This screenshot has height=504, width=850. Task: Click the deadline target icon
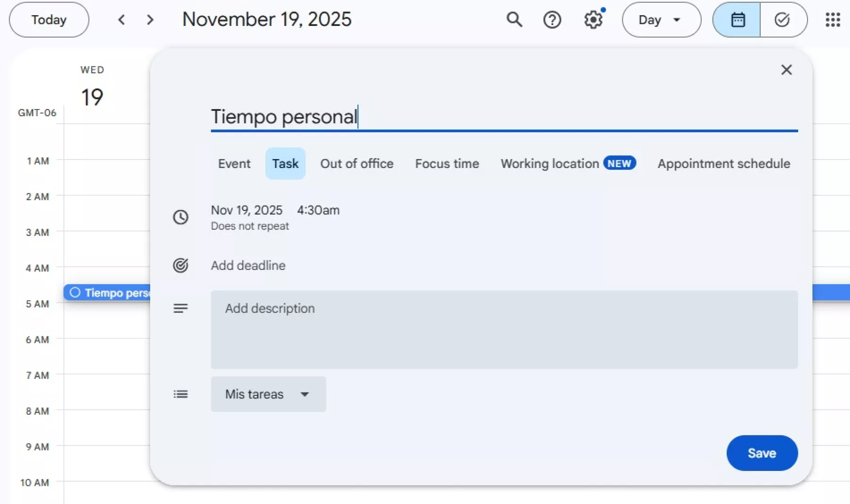click(180, 265)
